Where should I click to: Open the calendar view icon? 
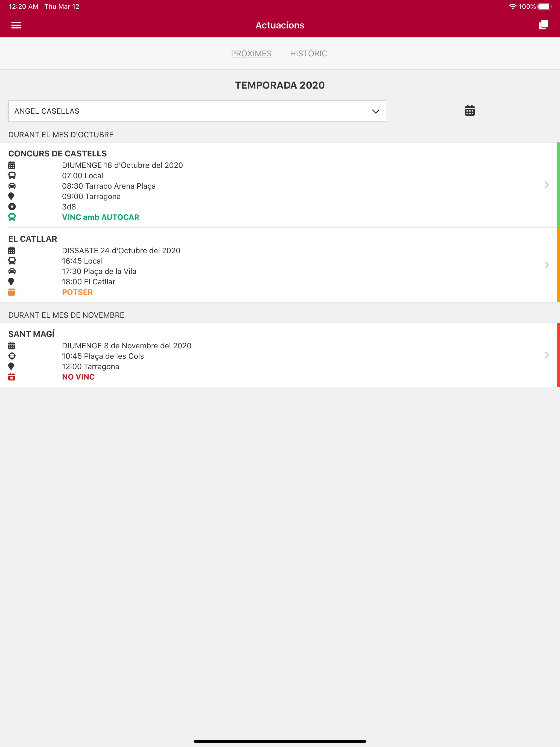pos(469,110)
